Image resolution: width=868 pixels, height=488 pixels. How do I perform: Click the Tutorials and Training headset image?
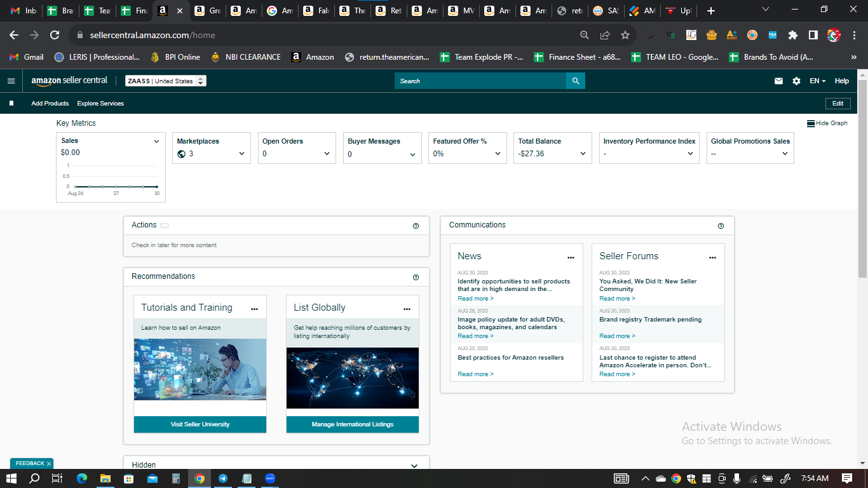[x=200, y=369]
